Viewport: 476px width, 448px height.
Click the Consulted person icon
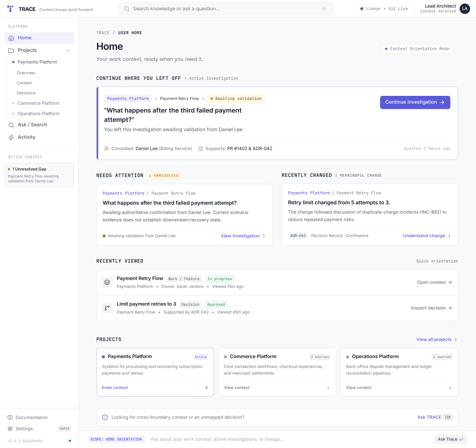click(x=107, y=149)
